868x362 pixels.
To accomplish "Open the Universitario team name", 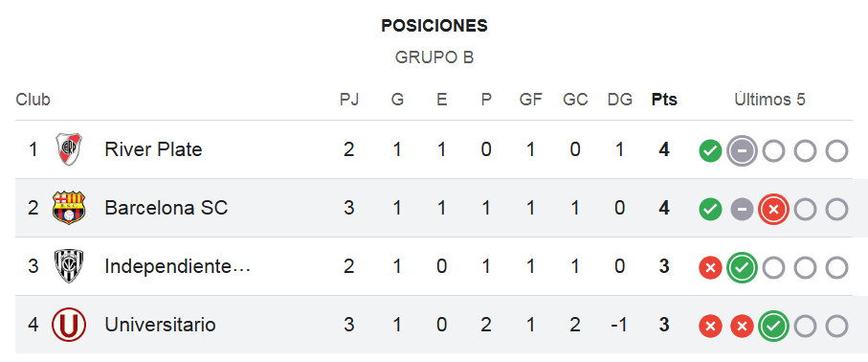I will [x=160, y=325].
